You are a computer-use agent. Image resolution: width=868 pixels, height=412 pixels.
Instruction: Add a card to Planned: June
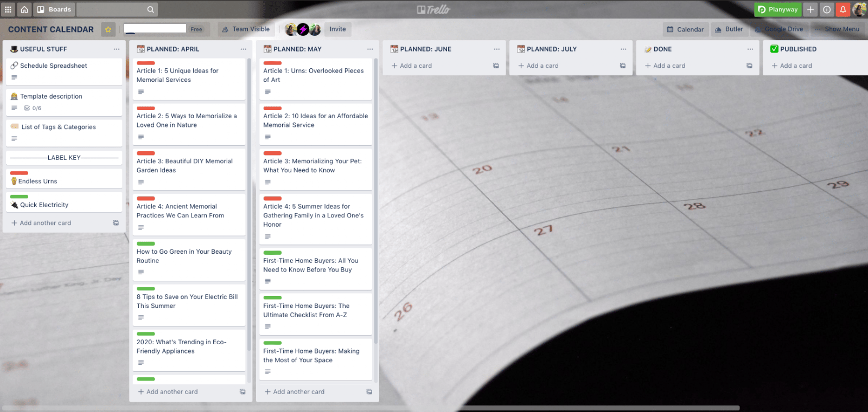point(412,66)
